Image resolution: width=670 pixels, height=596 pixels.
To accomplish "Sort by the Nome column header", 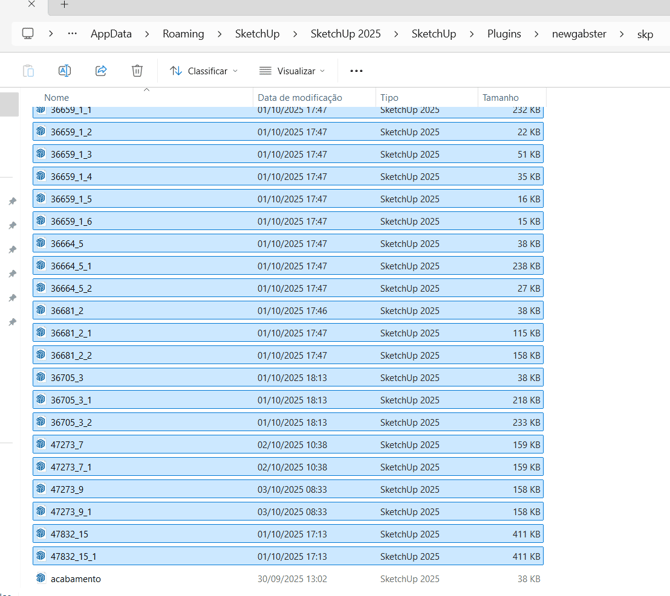I will click(57, 98).
